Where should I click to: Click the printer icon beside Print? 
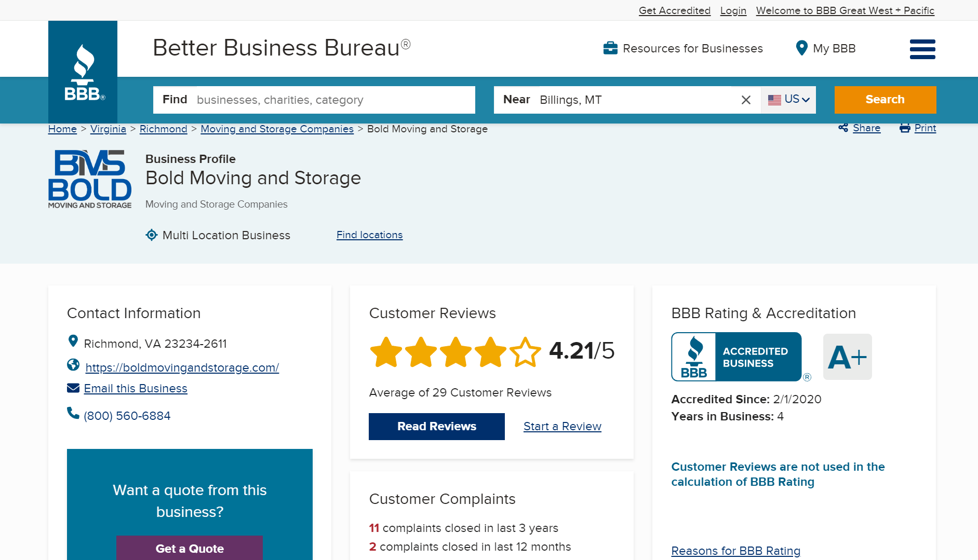tap(905, 128)
